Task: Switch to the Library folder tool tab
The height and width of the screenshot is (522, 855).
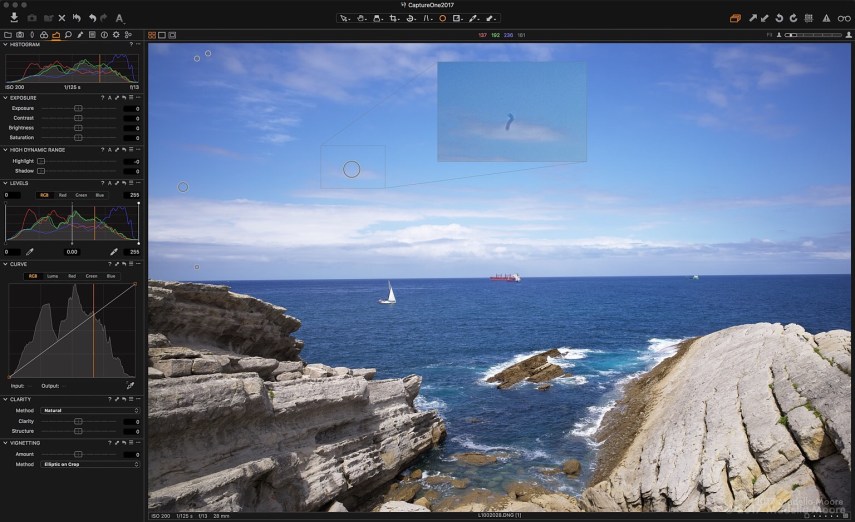Action: pos(8,35)
